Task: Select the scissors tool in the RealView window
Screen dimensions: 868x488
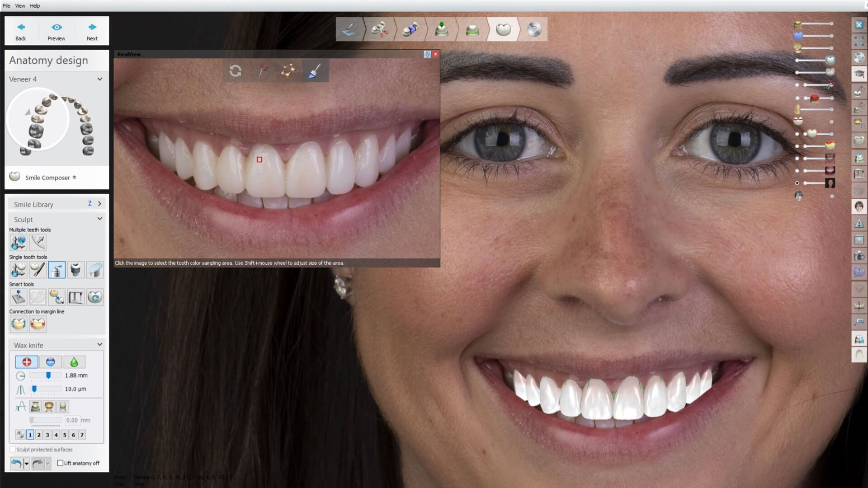Action: [x=264, y=70]
